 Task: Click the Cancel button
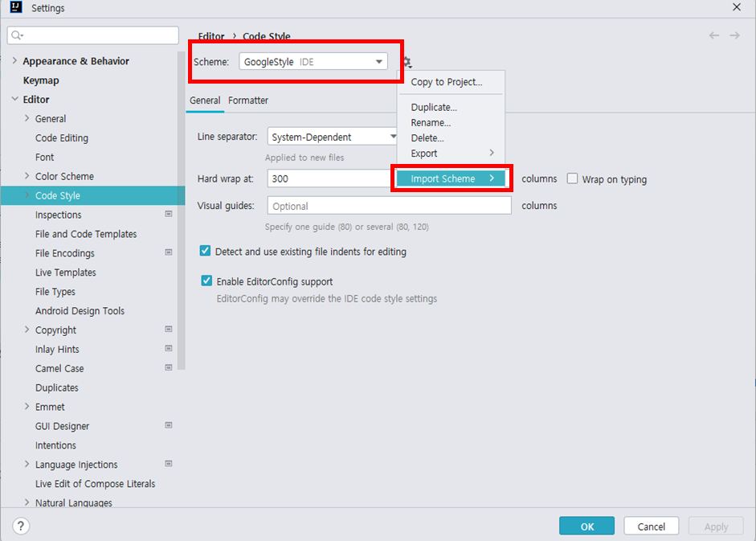(x=651, y=526)
